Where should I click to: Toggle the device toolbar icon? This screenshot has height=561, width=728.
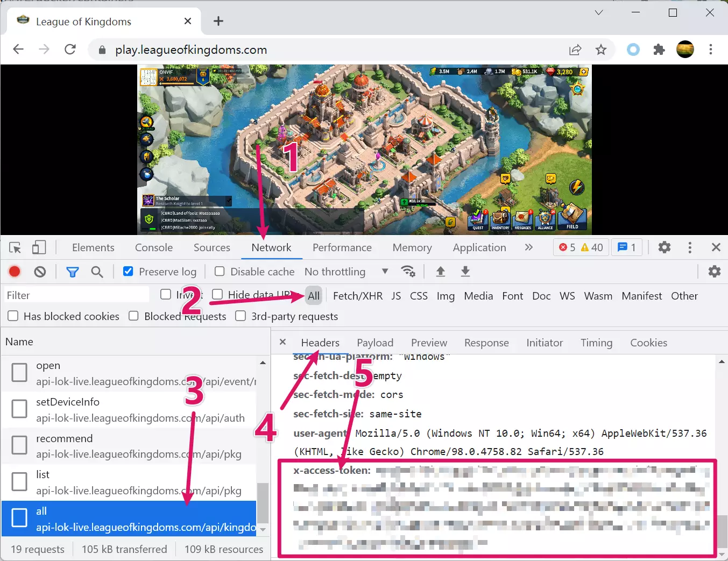[39, 247]
